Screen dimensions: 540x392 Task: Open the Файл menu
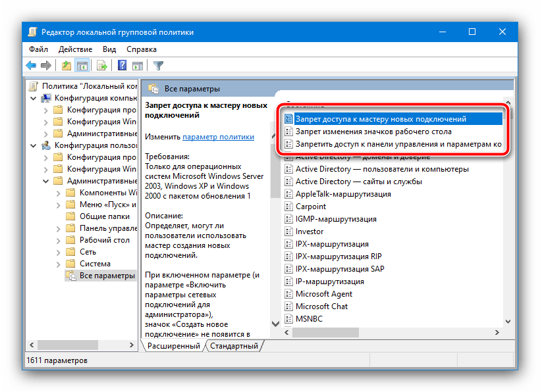(38, 49)
